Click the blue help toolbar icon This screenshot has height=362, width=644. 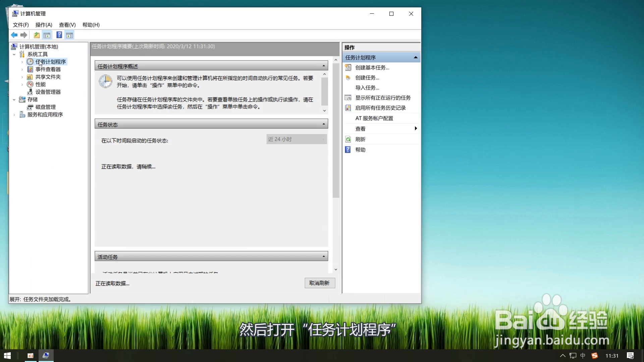click(x=59, y=35)
